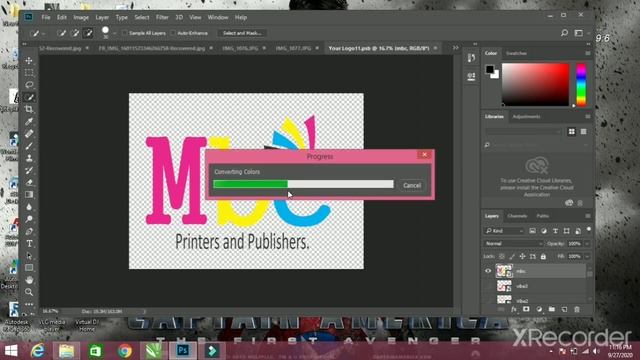This screenshot has height=360, width=640.
Task: Select the Move tool
Action: click(x=29, y=61)
